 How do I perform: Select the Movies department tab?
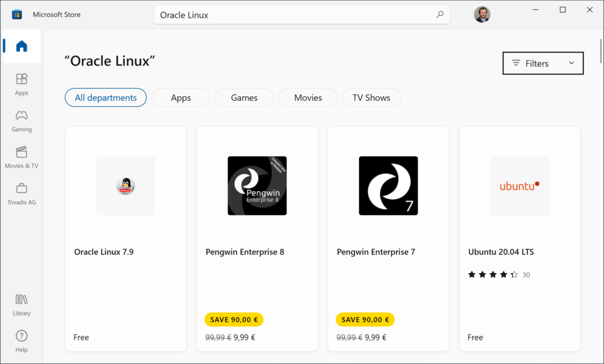[x=308, y=97]
